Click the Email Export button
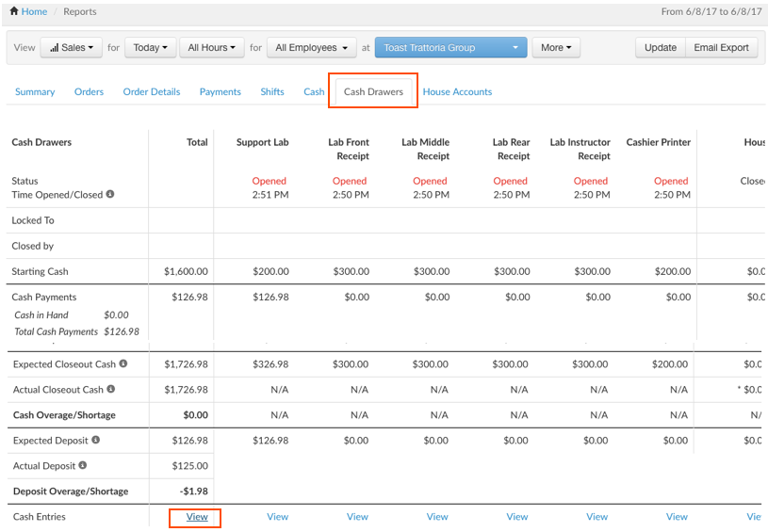 (721, 48)
